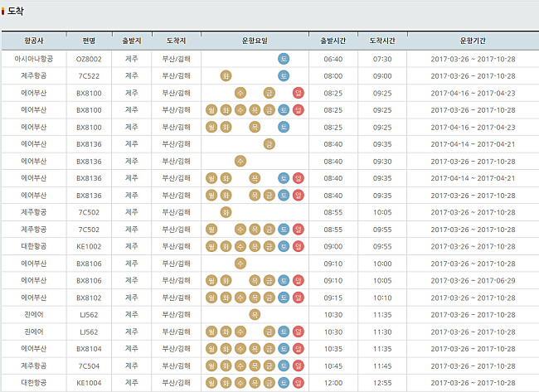Select the departure time 06:40
This screenshot has width=539, height=392.
click(333, 59)
